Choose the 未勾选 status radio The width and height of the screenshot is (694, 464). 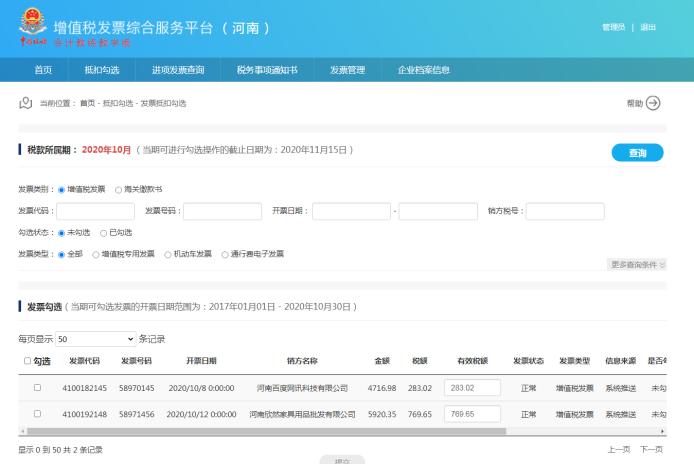[x=62, y=233]
